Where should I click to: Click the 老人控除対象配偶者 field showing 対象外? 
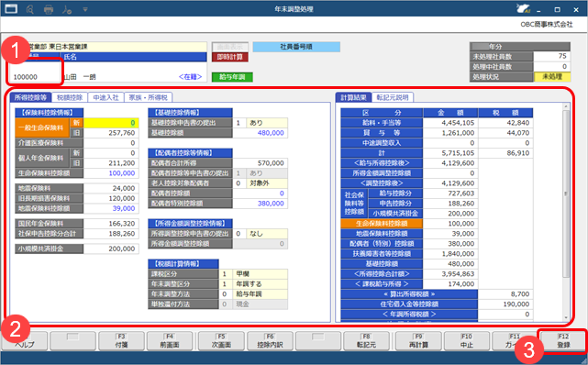click(x=267, y=183)
